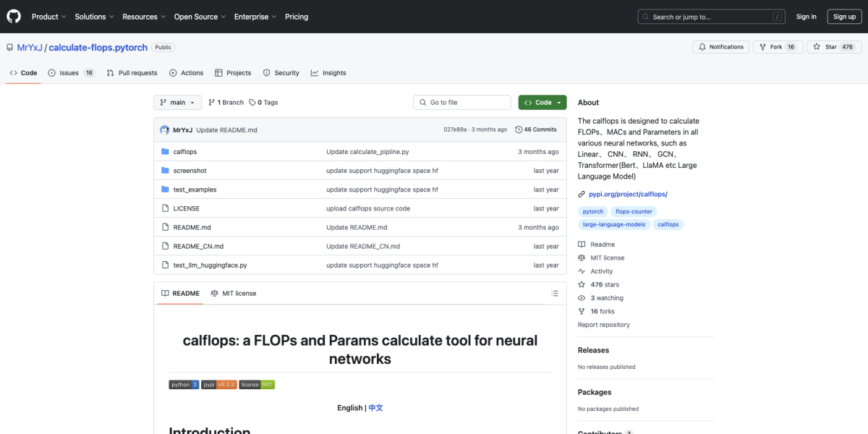Click the python 3 badge
This screenshot has width=868, height=434.
[184, 385]
